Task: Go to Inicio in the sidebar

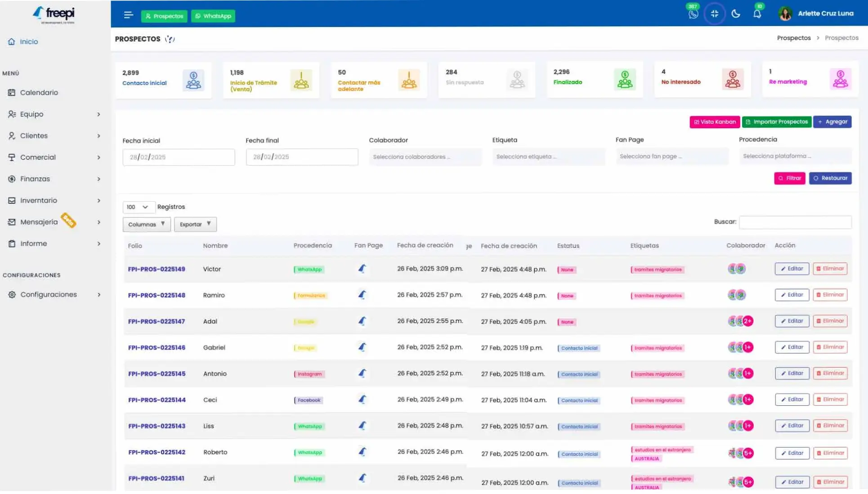Action: click(28, 42)
